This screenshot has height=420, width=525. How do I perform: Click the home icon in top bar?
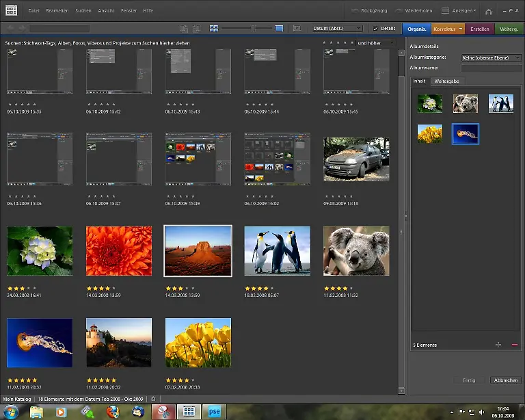point(489,11)
